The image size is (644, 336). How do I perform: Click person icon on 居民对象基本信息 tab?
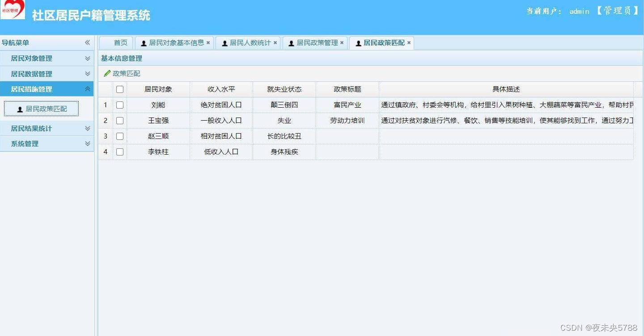tap(144, 43)
